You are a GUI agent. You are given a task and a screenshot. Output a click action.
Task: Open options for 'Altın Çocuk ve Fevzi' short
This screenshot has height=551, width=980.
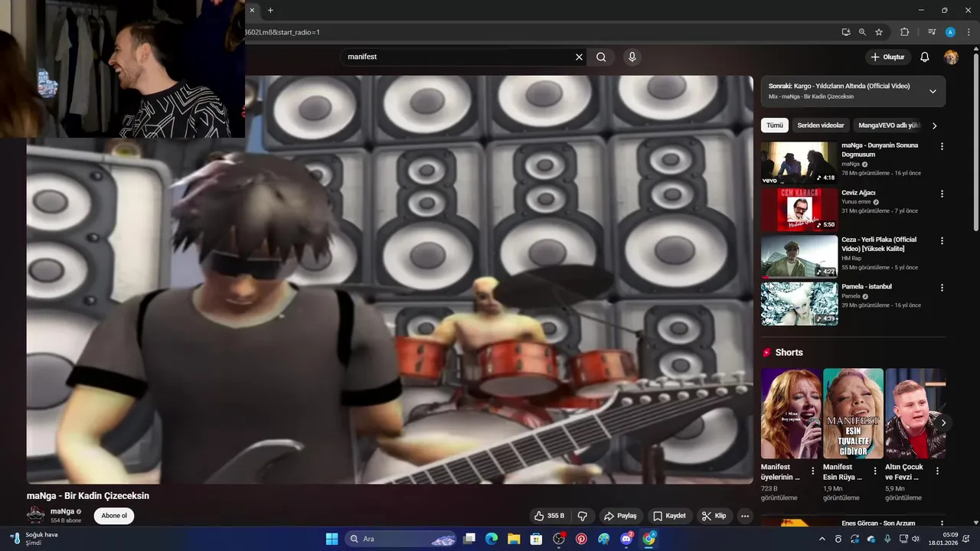937,471
